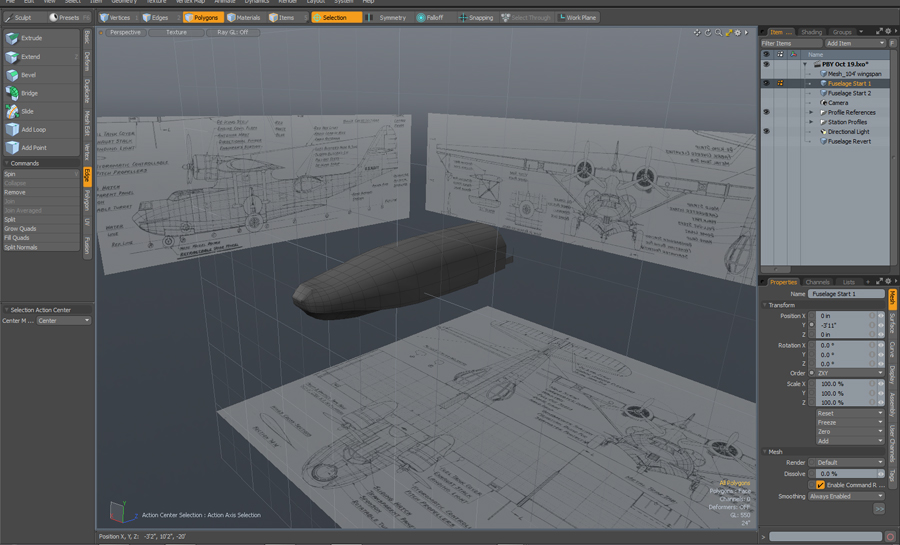
Task: Choose the Bridge tool
Action: (41, 93)
